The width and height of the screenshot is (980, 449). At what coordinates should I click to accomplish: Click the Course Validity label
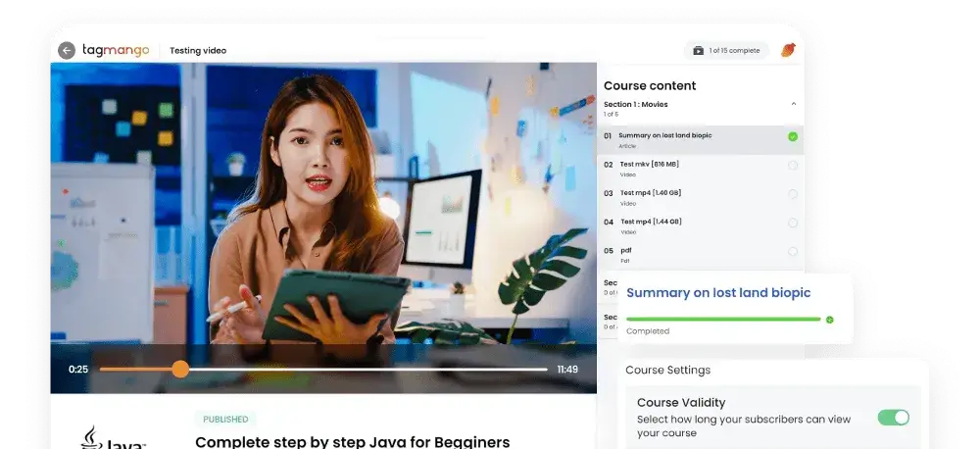(681, 403)
